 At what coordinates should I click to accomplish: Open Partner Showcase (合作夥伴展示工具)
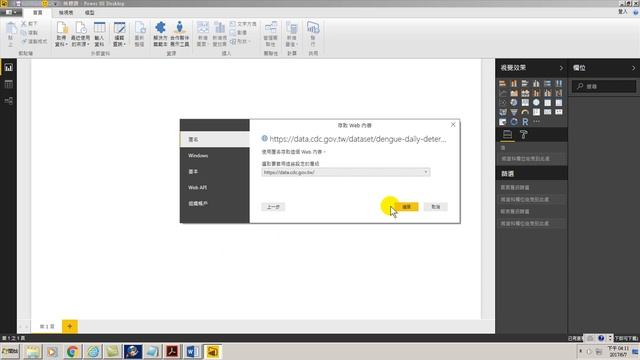[180, 34]
